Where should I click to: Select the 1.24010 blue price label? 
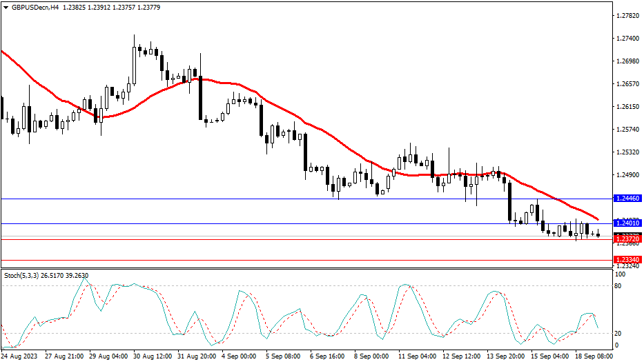point(627,223)
